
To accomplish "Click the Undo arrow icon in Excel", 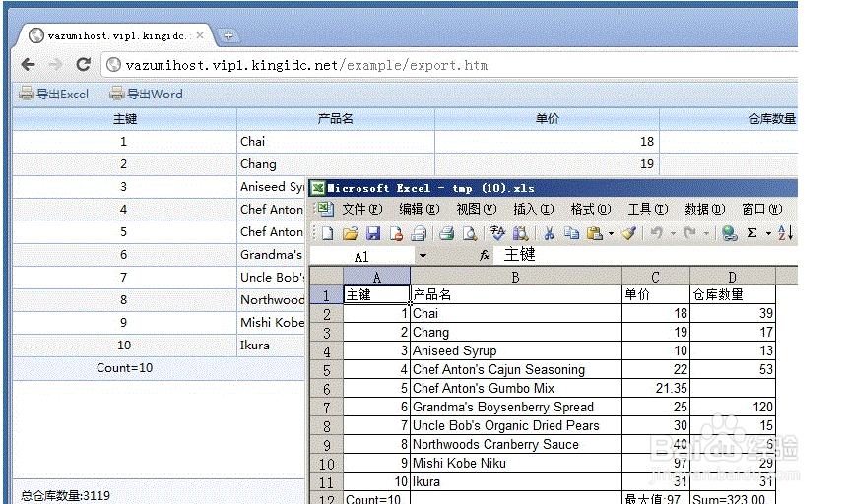I will coord(656,233).
